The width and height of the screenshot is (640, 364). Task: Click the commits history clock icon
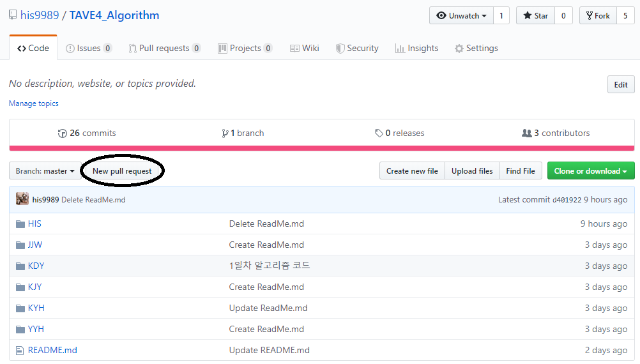coord(63,133)
